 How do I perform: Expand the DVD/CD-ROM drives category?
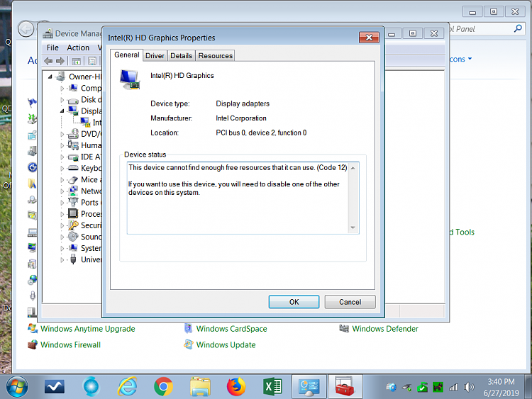62,134
